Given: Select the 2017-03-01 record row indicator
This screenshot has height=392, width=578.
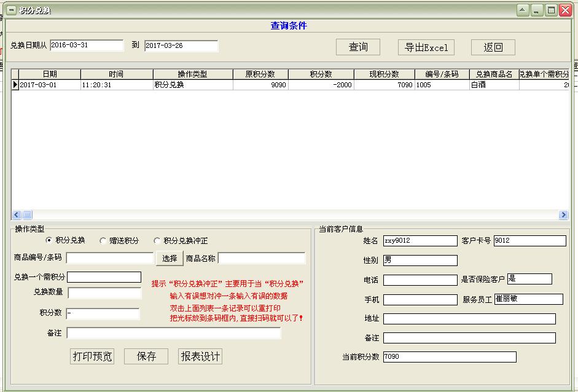Looking at the screenshot, I should [x=15, y=85].
